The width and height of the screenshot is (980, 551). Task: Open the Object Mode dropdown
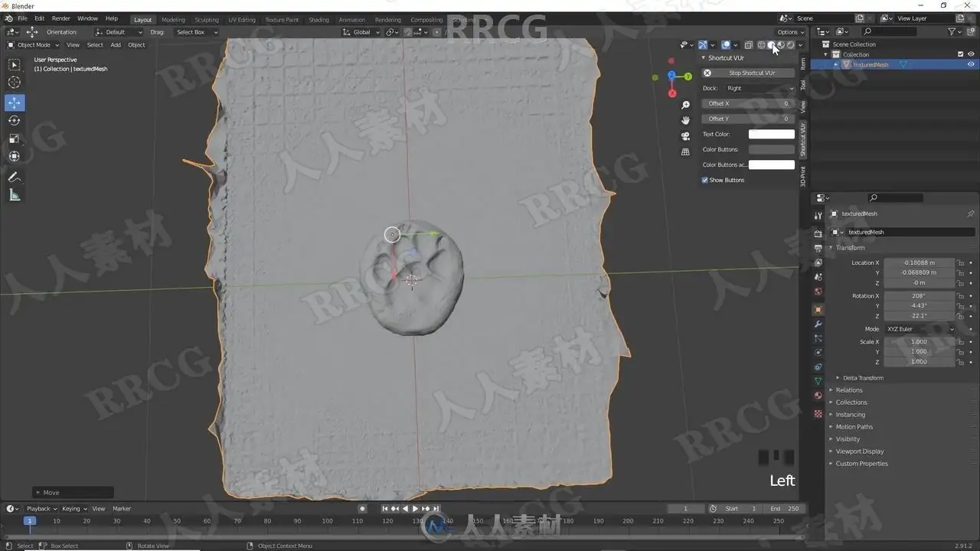pos(34,45)
